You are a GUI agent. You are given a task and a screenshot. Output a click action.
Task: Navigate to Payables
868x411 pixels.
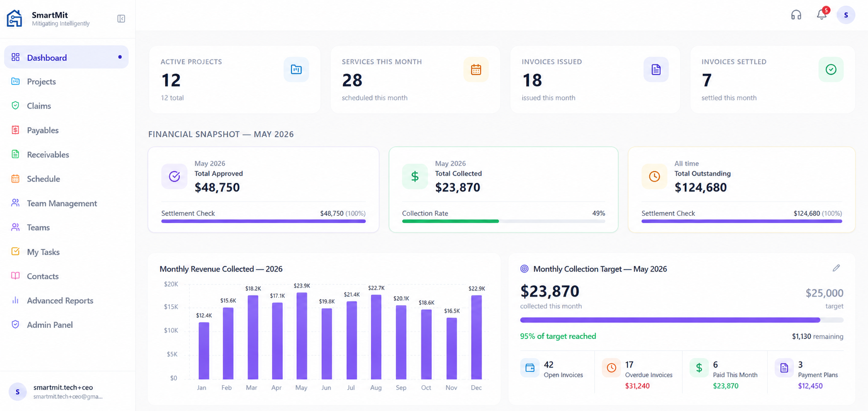click(x=66, y=130)
